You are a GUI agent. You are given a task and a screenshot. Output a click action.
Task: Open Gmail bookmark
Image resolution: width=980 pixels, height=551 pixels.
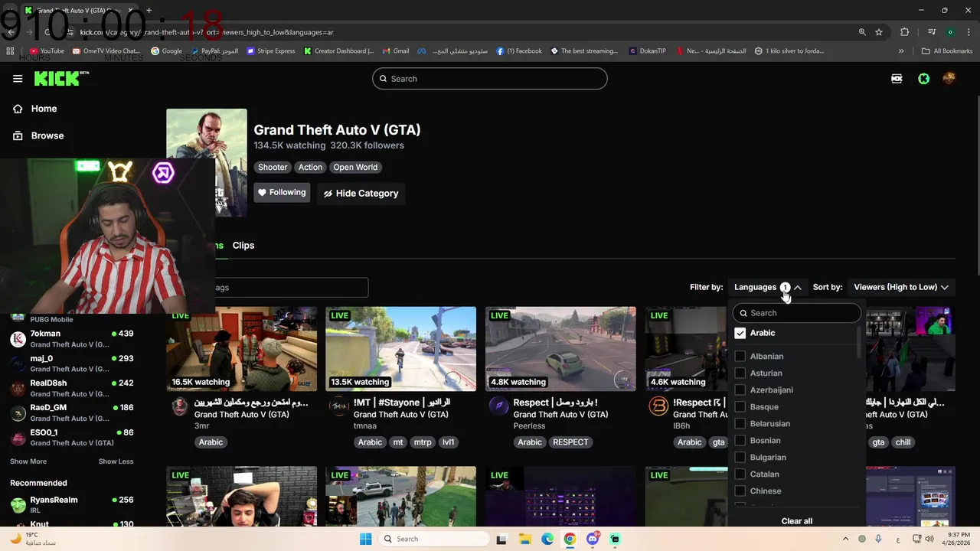click(x=396, y=51)
